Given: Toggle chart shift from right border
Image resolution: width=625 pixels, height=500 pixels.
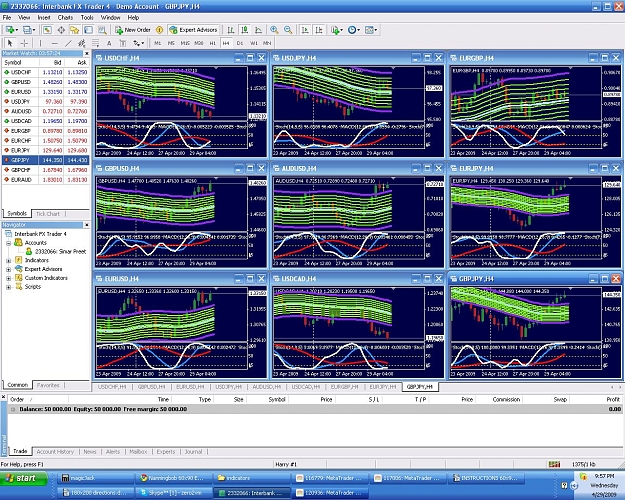Looking at the screenshot, I should [319, 30].
